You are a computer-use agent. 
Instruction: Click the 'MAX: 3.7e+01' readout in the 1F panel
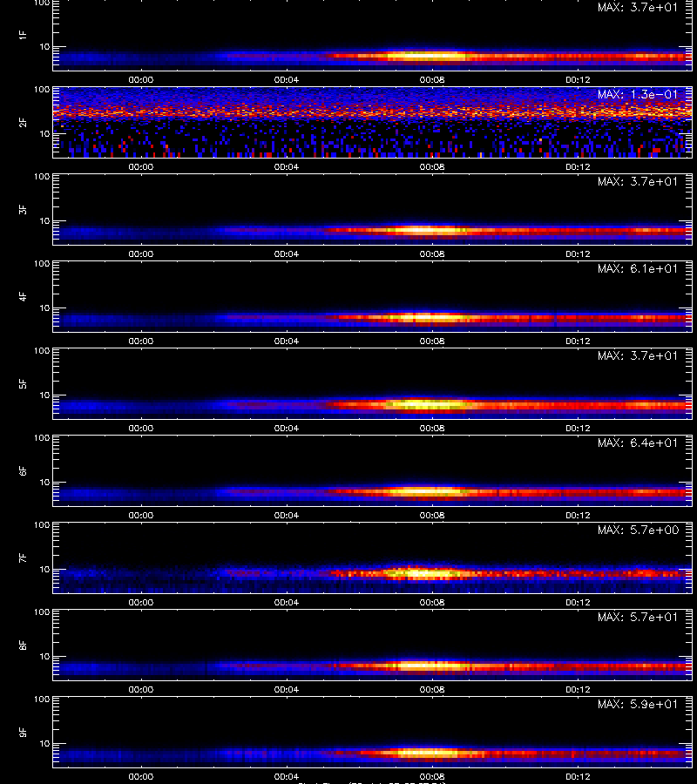[x=638, y=8]
